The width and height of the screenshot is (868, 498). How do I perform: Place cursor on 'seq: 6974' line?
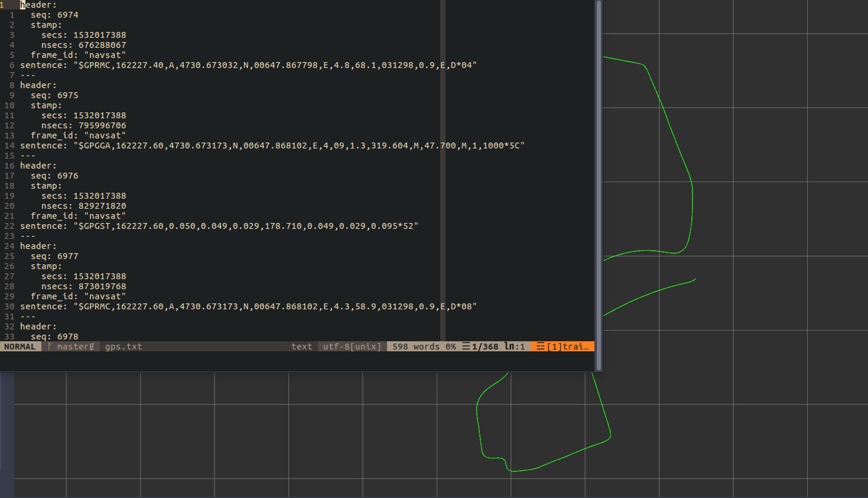(54, 15)
